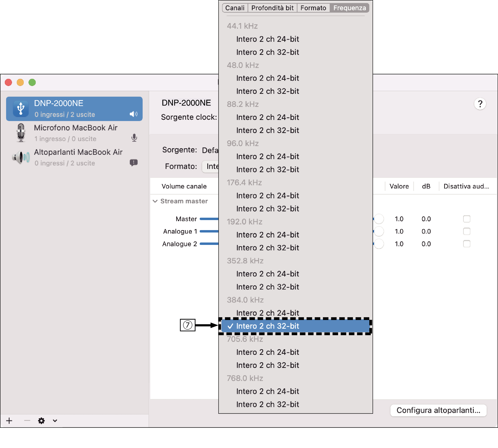Switch to the Canali tab
The height and width of the screenshot is (448, 498).
click(235, 8)
